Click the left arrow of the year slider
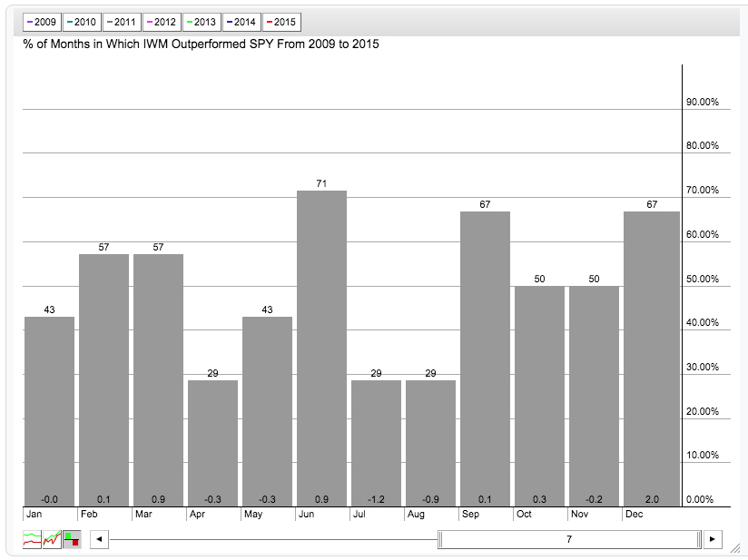The image size is (748, 560). click(x=99, y=539)
